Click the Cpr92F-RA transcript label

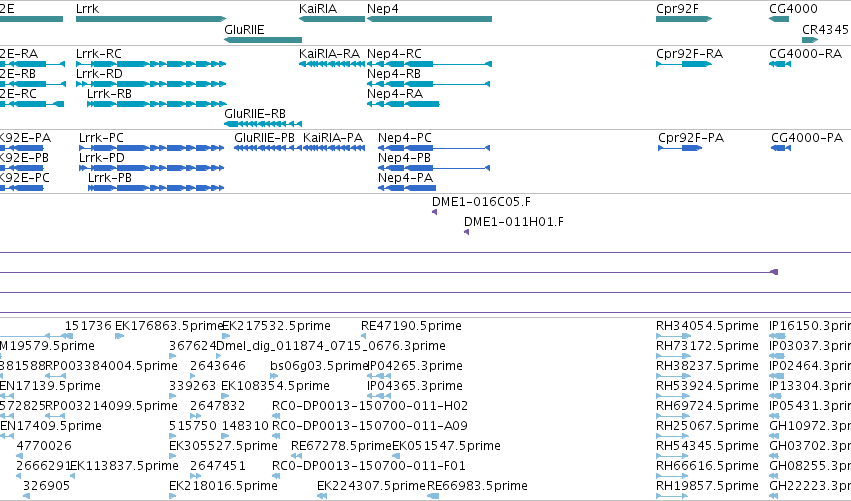[x=689, y=54]
